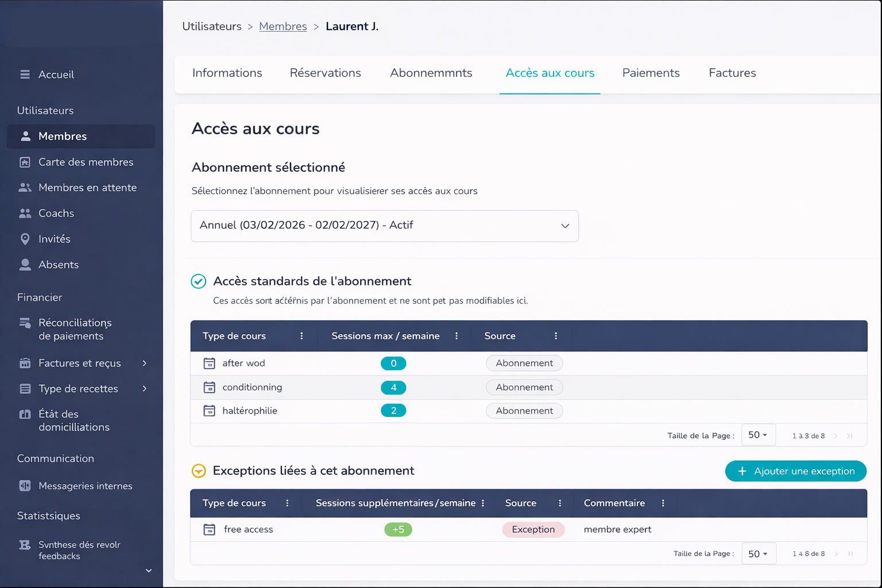Click the calendar icon beside conditionning
This screenshot has height=588, width=882.
[x=210, y=388]
